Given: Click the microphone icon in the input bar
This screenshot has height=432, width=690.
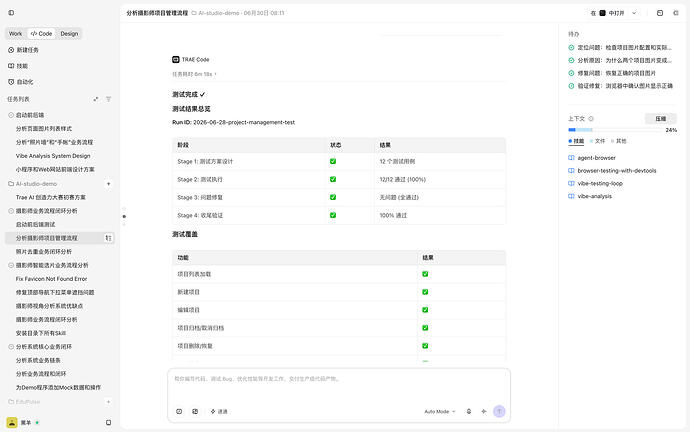Looking at the screenshot, I should tap(469, 411).
